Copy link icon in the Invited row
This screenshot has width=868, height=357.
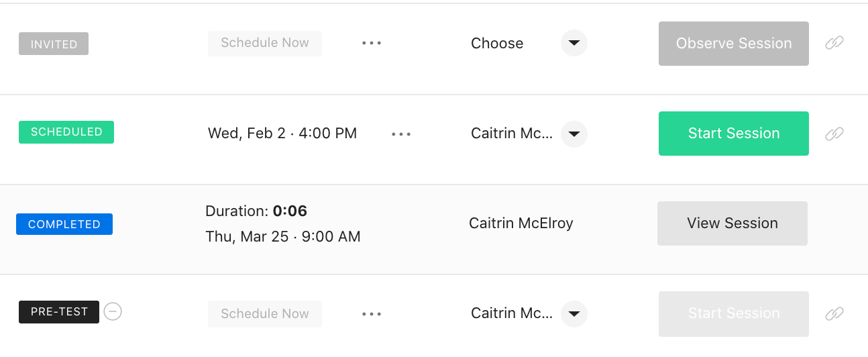click(834, 43)
